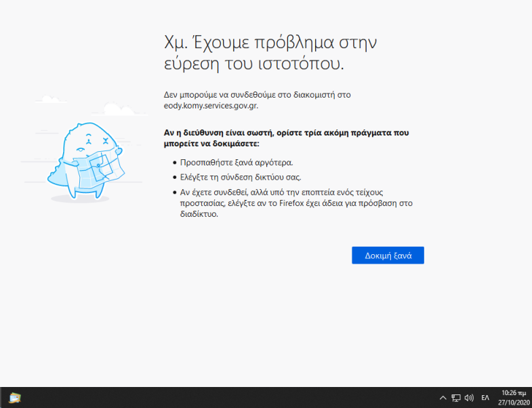Screen dimensions: 532x408
Task: Click the date 27/10/2020 in the tray
Action: (x=512, y=402)
